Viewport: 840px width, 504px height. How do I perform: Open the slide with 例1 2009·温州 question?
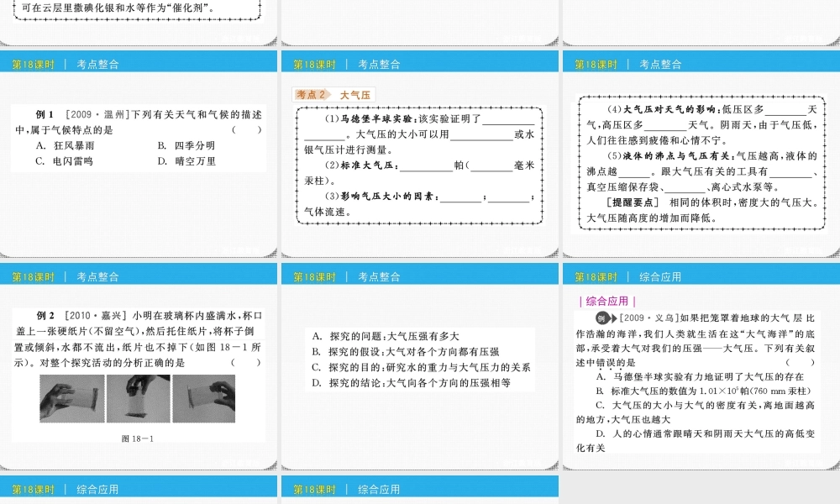point(139,155)
